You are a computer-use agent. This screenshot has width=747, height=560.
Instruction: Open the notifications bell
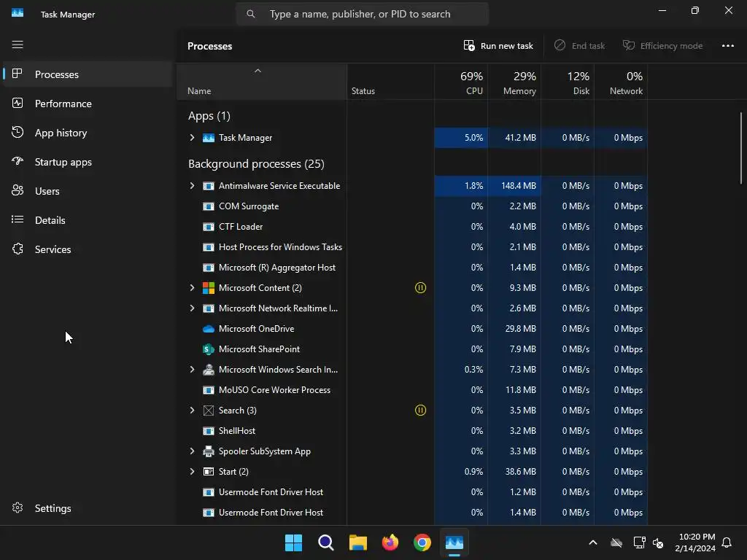click(x=727, y=542)
